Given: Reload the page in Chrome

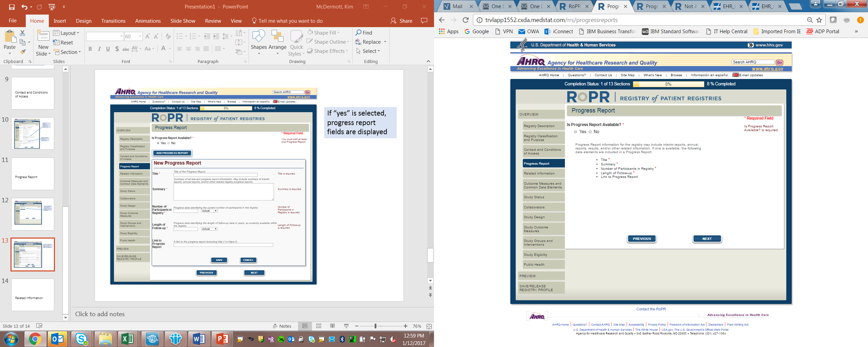Looking at the screenshot, I should pos(466,20).
